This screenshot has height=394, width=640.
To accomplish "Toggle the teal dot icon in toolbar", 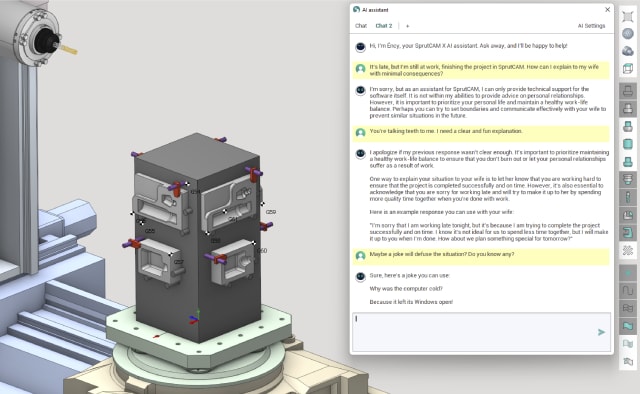I will pos(628,273).
